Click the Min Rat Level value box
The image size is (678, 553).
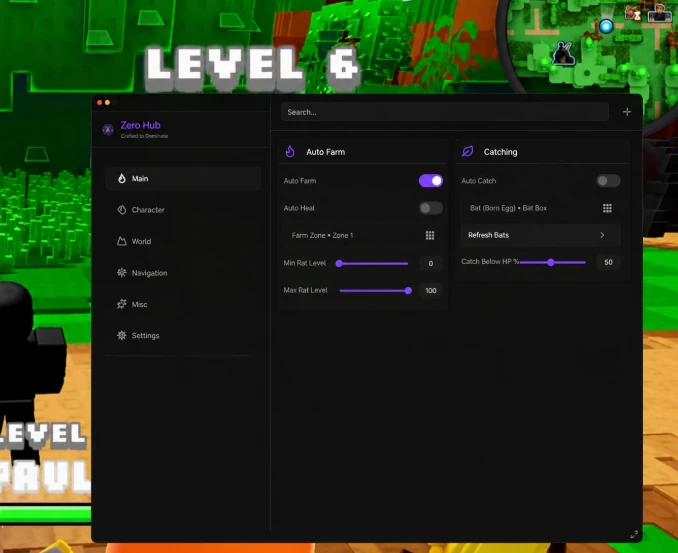[x=431, y=263]
